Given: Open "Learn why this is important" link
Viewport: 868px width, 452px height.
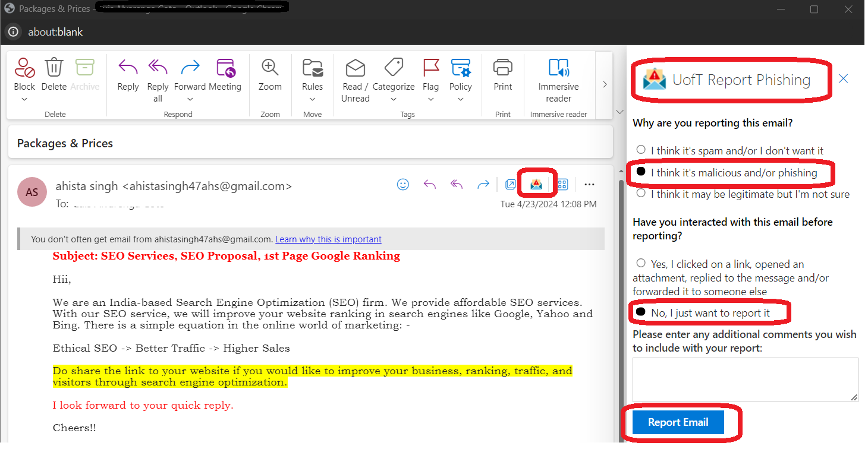Looking at the screenshot, I should (328, 239).
